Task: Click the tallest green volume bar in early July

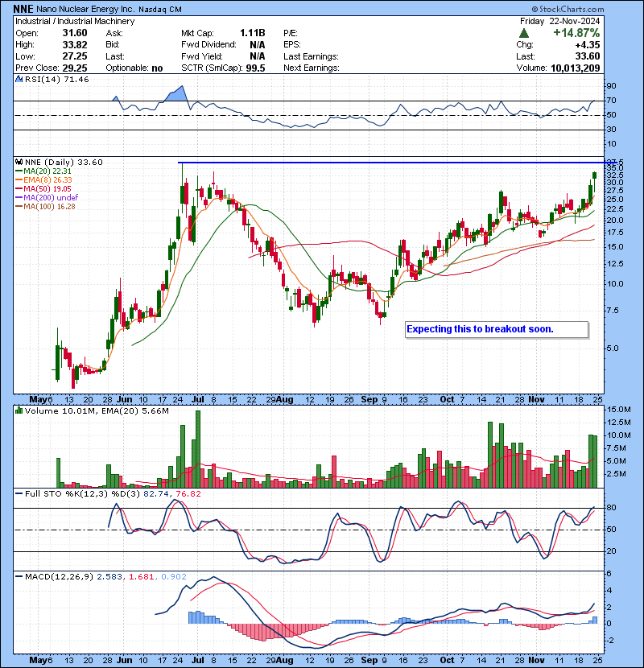Action: [x=198, y=449]
